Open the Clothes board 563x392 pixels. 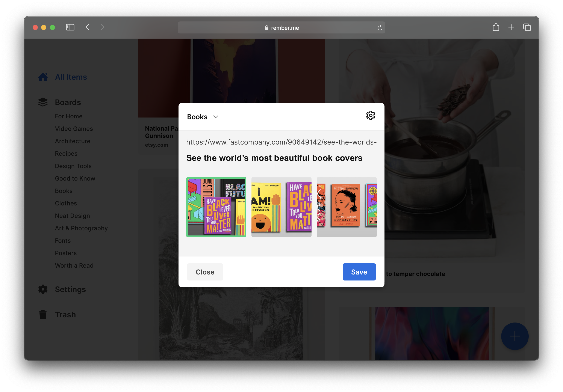pyautogui.click(x=66, y=204)
